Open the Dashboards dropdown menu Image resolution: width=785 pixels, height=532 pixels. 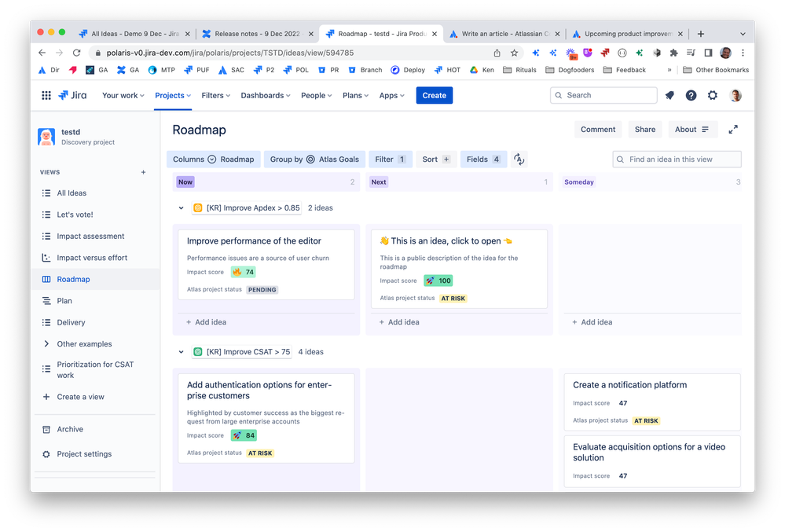[x=266, y=95]
